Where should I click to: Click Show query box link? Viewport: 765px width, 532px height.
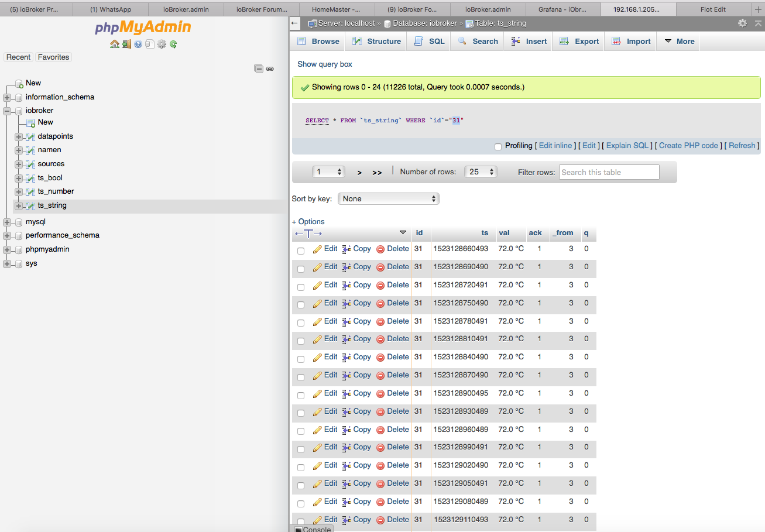pos(325,64)
